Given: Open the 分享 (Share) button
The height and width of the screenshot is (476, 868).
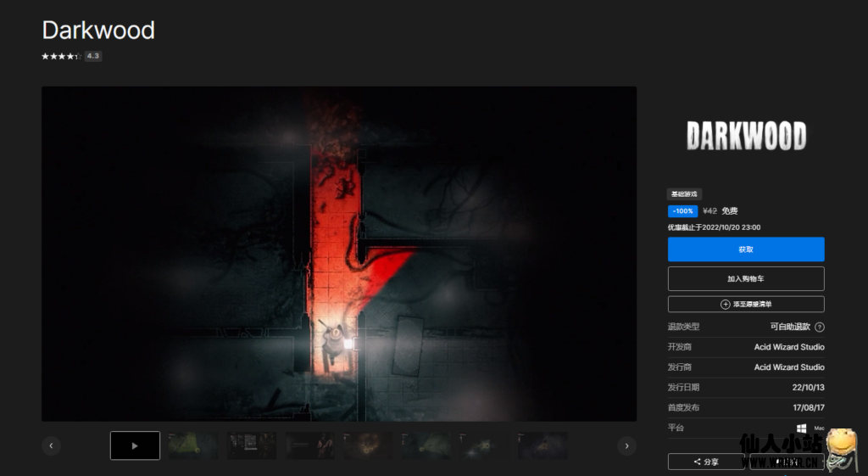Looking at the screenshot, I should [706, 462].
